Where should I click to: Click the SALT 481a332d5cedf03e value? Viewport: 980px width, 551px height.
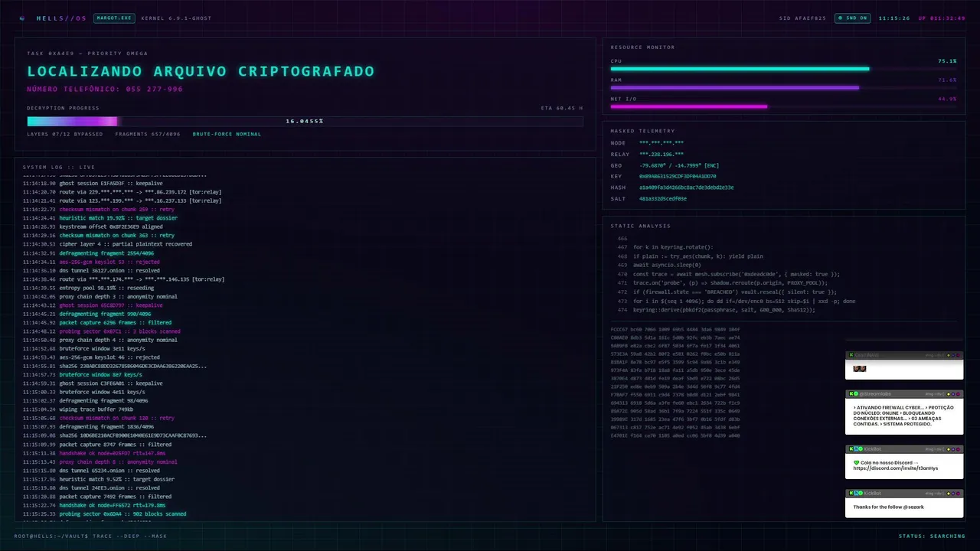(x=663, y=198)
